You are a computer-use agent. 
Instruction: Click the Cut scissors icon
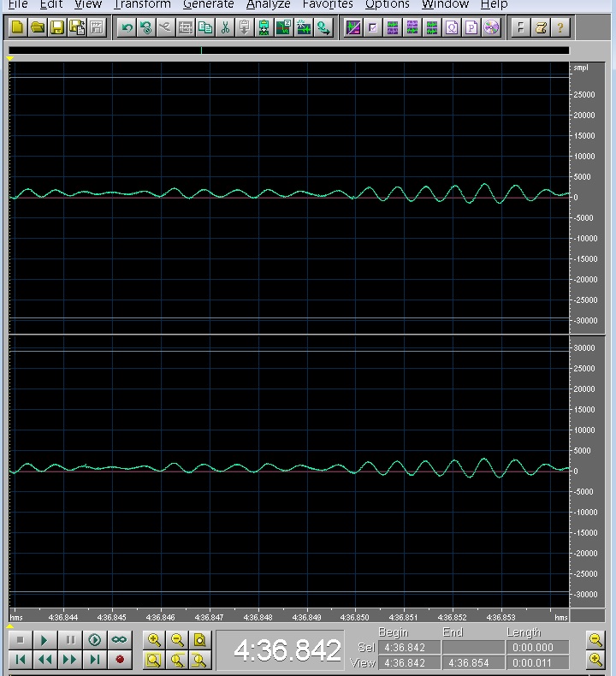(x=225, y=28)
